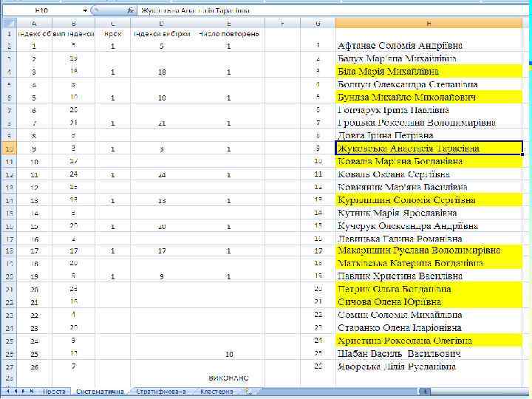Image resolution: width=532 pixels, height=399 pixels.
Task: Go to previous sheet with navigation arrow
Action: click(16, 391)
